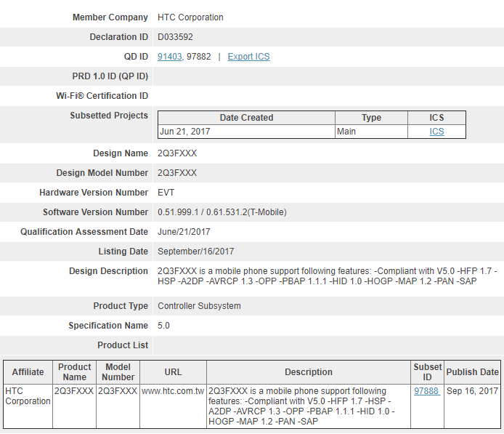Image resolution: width=504 pixels, height=434 pixels.
Task: Click the Member Company value HTC Corporation
Action: click(190, 17)
